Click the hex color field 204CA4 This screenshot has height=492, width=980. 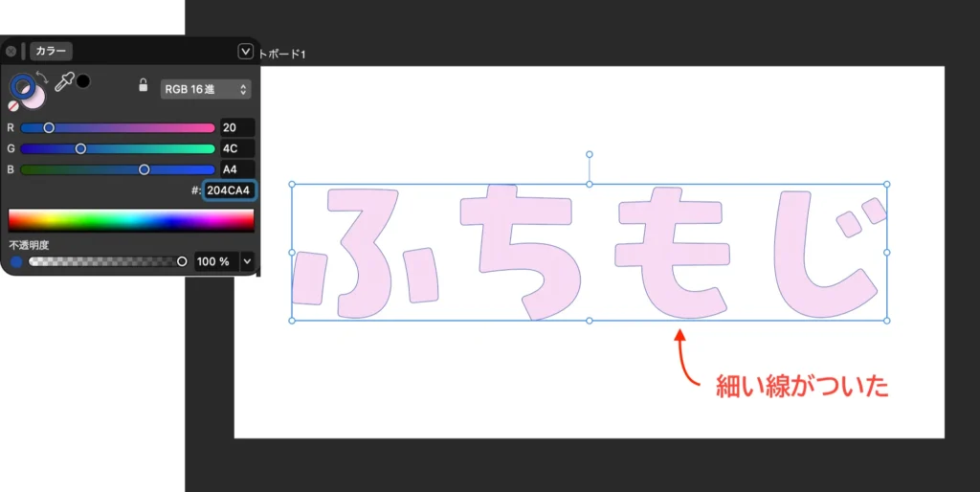point(230,190)
